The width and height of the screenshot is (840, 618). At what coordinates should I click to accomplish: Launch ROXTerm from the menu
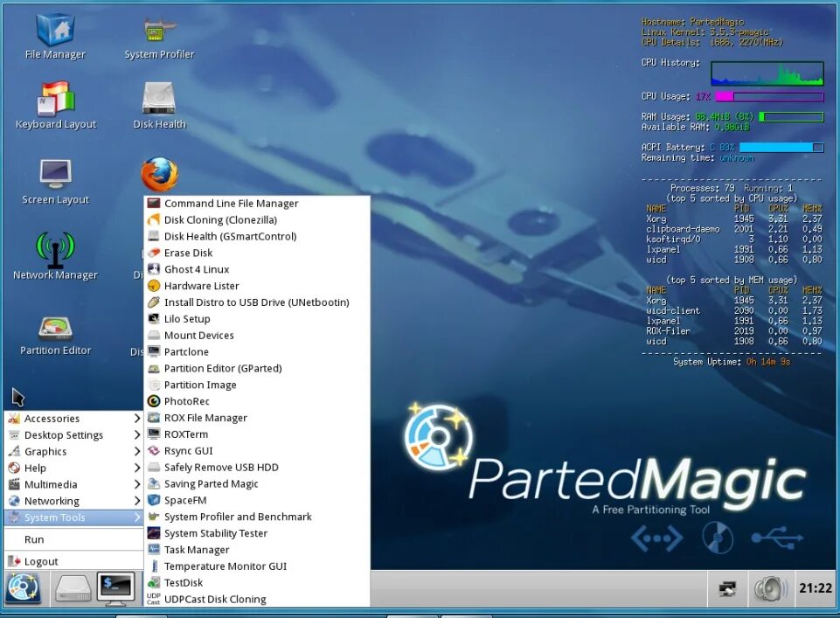coord(257,434)
